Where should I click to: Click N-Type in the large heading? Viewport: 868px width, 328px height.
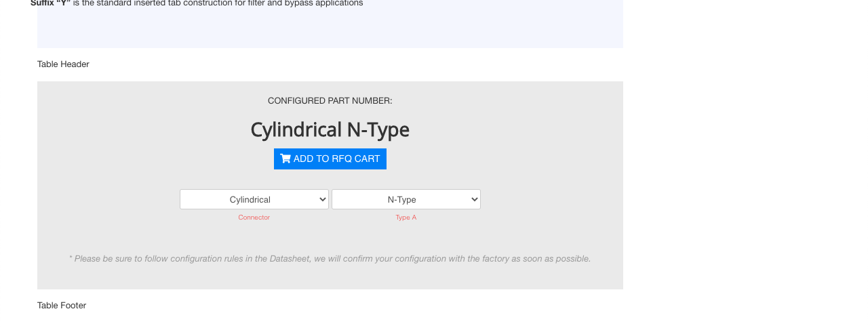378,129
